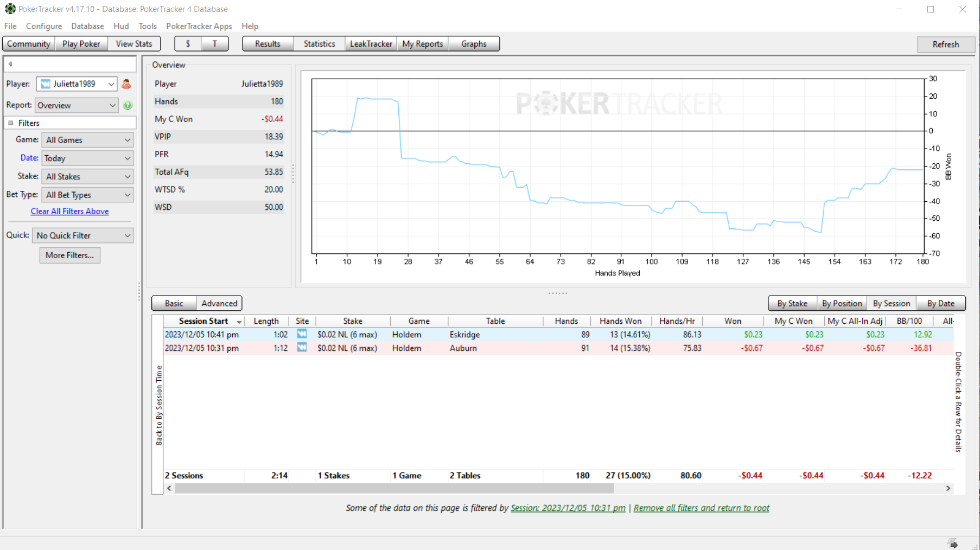This screenshot has height=550, width=980.
Task: Open the Player dropdown Julietta1989
Action: [x=77, y=84]
